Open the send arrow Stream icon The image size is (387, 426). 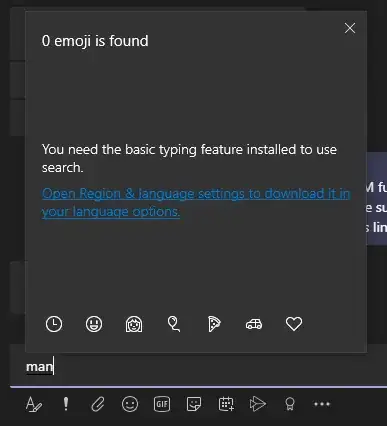click(258, 404)
